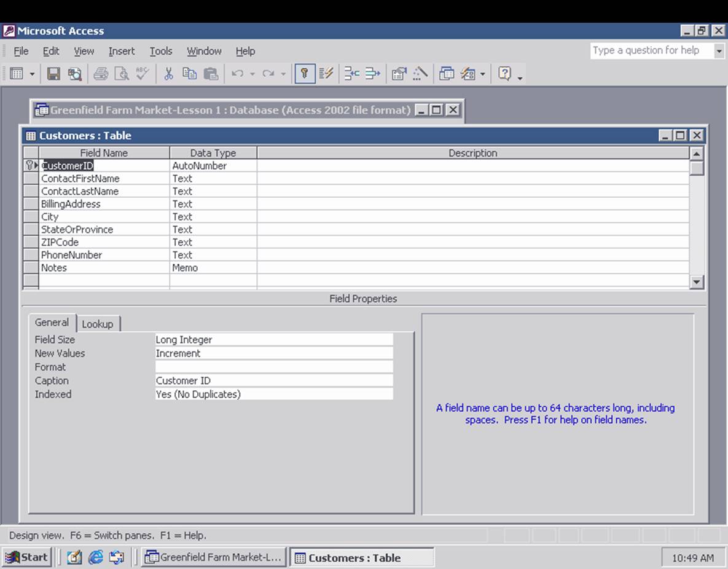Open the Properties icon on the toolbar

(399, 74)
